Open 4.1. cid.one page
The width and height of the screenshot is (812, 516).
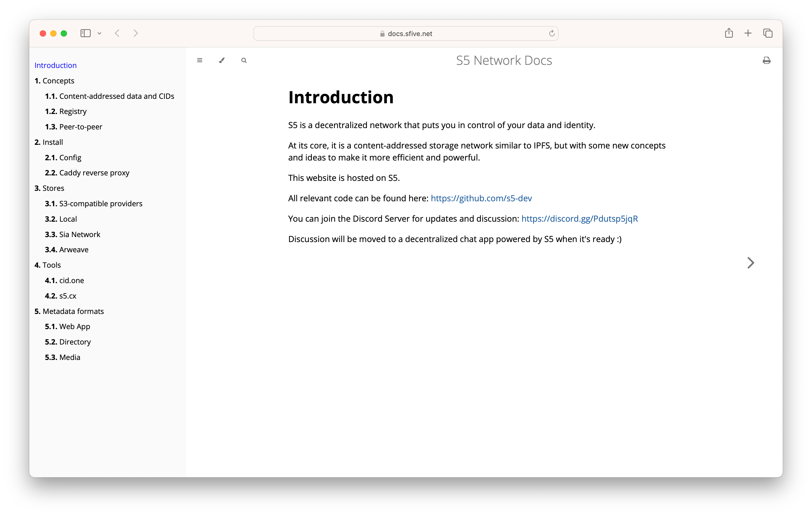pos(64,280)
